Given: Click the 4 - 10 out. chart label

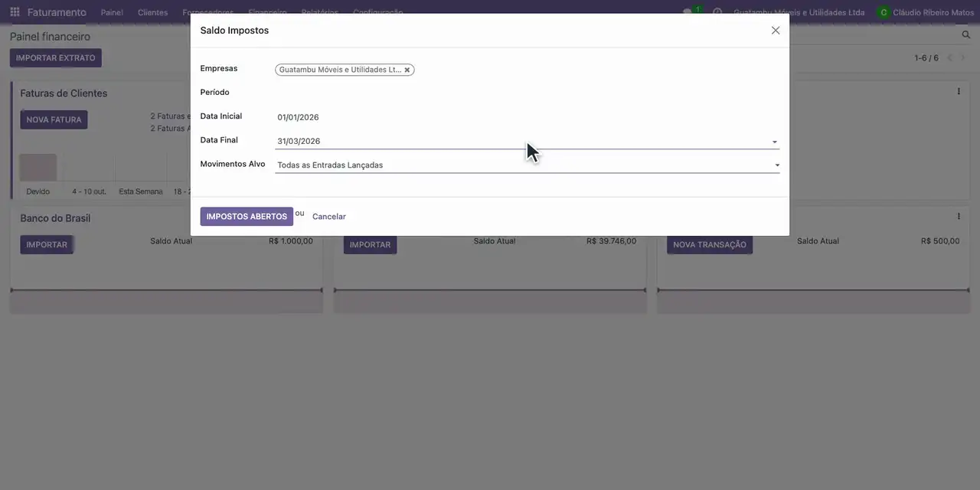Looking at the screenshot, I should [x=89, y=191].
